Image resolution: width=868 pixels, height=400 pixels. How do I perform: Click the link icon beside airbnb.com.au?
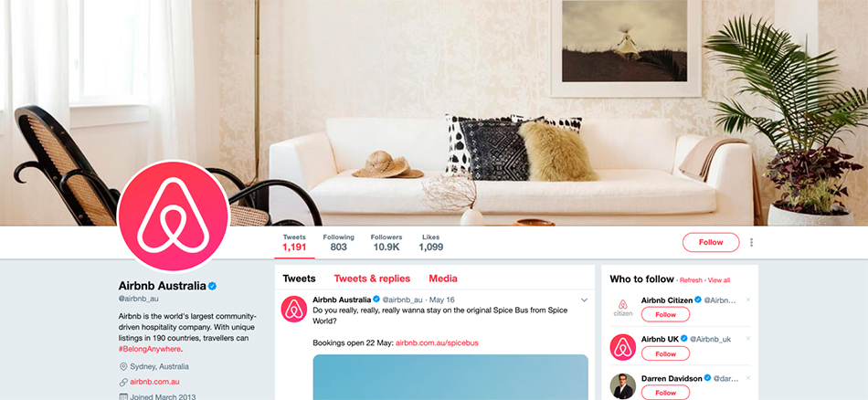[123, 382]
